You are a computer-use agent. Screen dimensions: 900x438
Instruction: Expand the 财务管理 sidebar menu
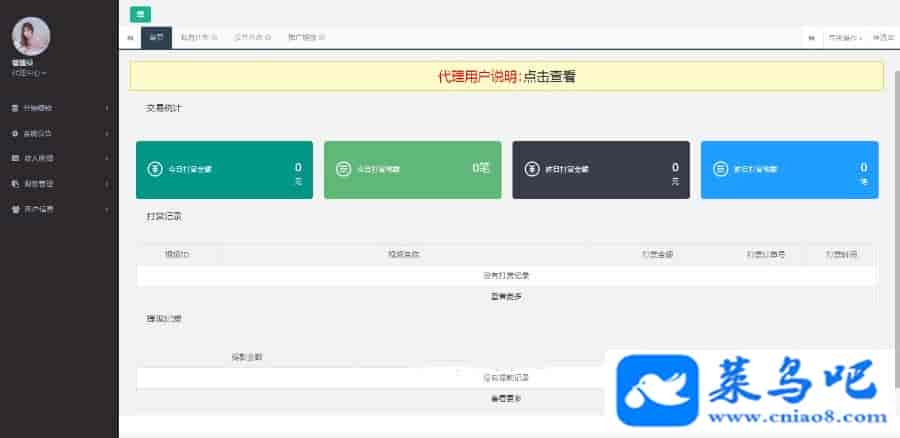[x=59, y=184]
